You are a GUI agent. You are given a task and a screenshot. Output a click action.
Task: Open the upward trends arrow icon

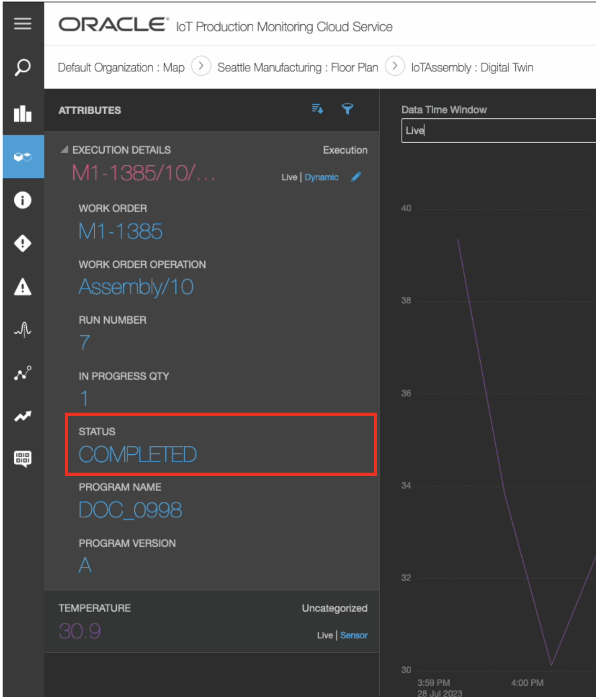pos(23,416)
